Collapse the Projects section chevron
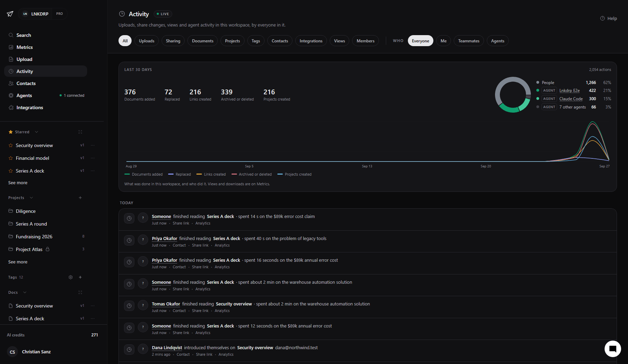This screenshot has height=364, width=628. [31, 198]
